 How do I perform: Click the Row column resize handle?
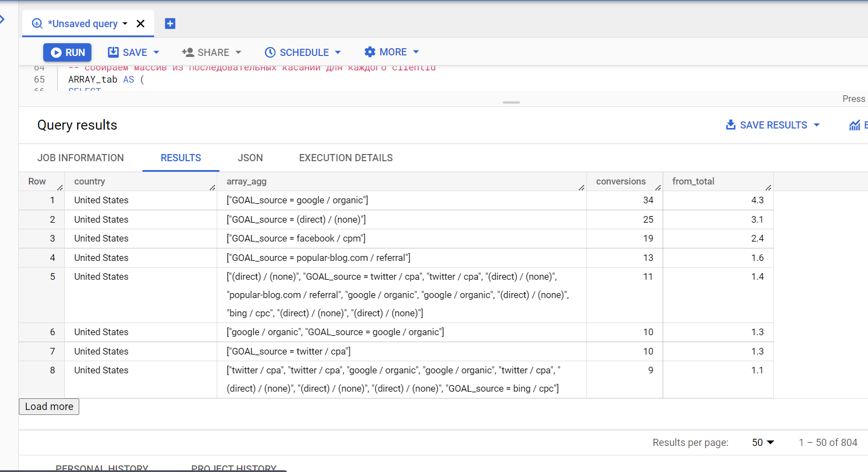(60, 188)
